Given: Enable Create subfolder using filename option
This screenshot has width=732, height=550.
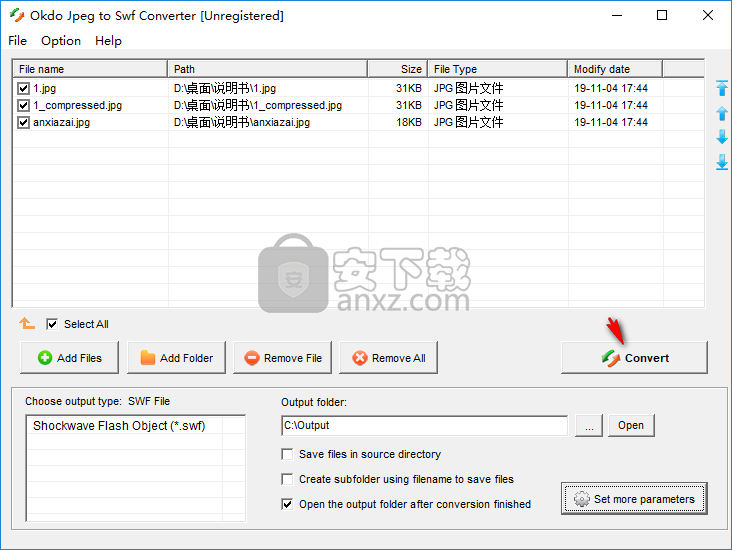Looking at the screenshot, I should click(287, 479).
